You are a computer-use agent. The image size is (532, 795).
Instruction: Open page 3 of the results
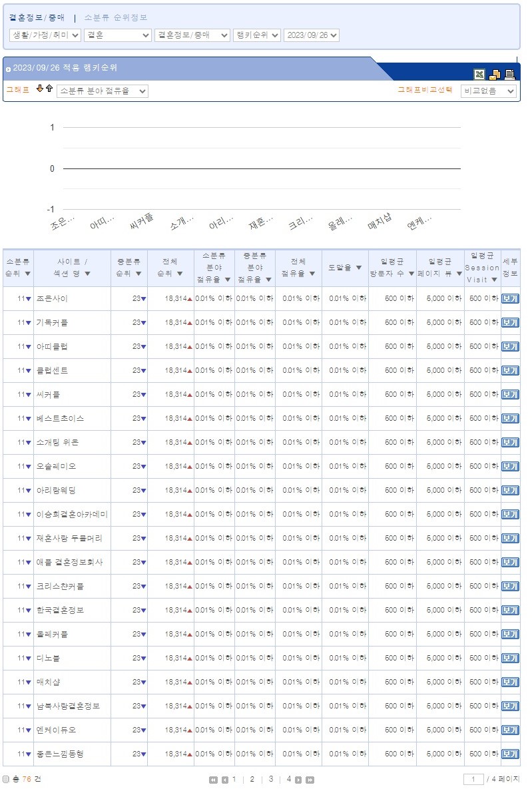(x=270, y=779)
